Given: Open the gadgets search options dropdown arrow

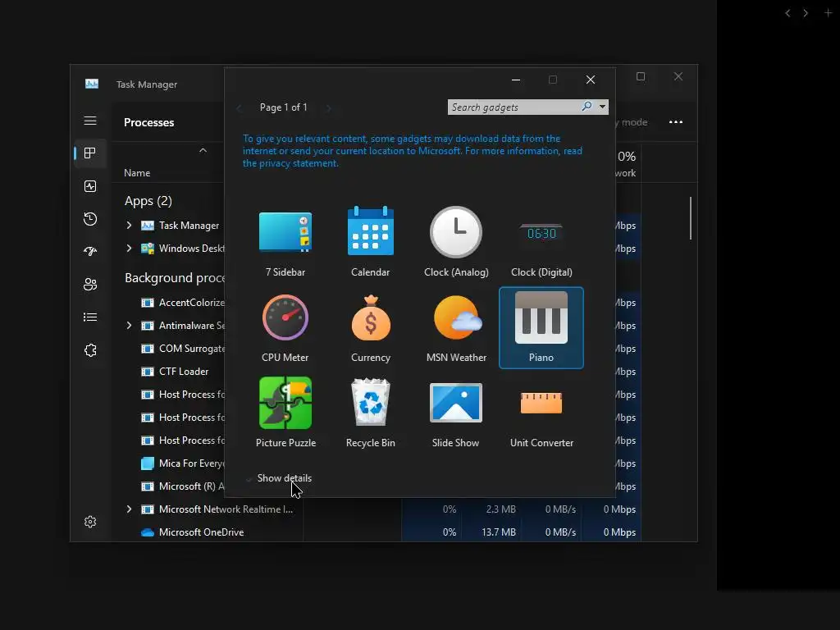Looking at the screenshot, I should (x=603, y=107).
